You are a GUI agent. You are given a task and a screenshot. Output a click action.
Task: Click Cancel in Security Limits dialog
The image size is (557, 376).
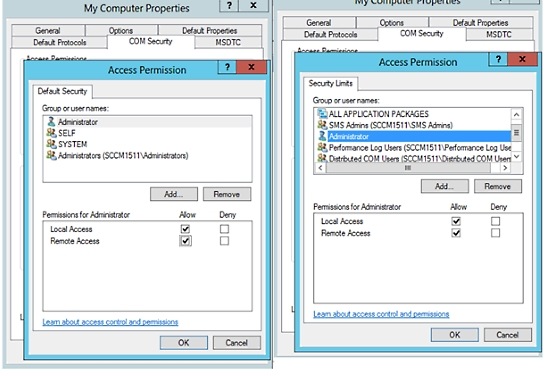point(508,335)
